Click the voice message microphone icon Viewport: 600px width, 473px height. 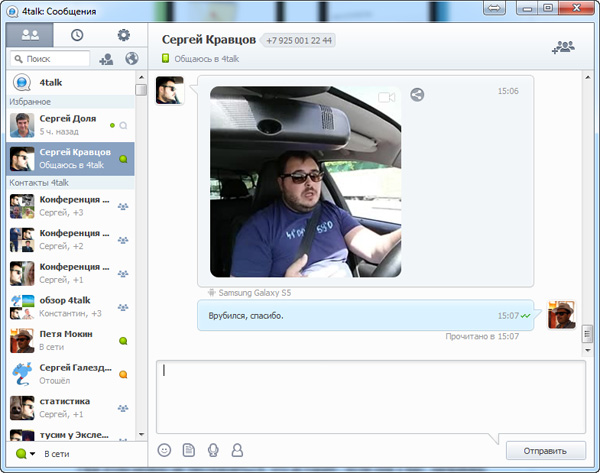pyautogui.click(x=213, y=450)
